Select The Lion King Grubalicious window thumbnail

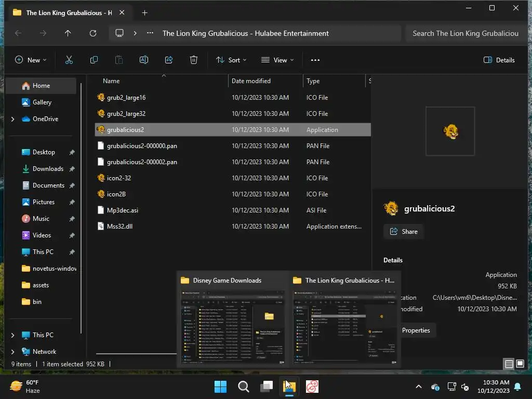345,320
